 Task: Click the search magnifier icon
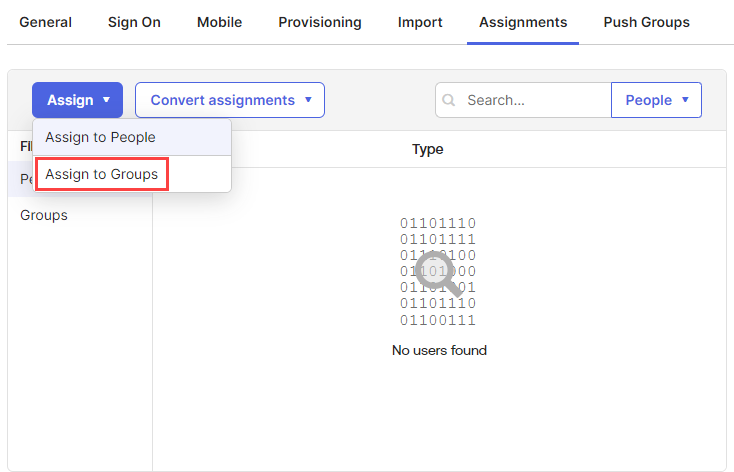click(448, 100)
